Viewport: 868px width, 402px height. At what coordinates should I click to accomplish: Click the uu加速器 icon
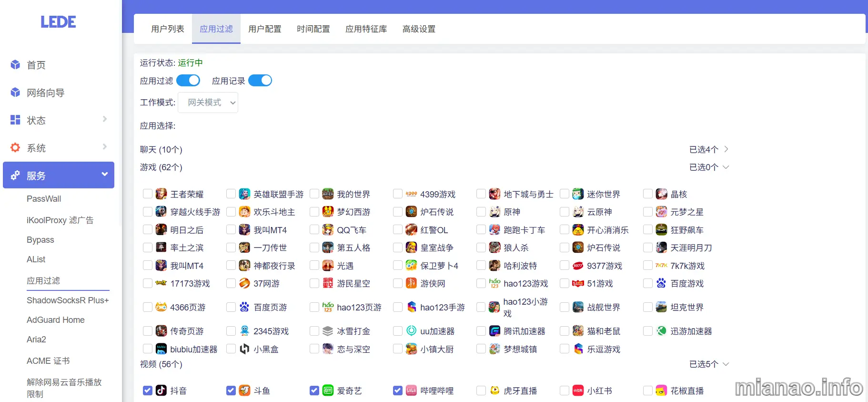coord(411,331)
